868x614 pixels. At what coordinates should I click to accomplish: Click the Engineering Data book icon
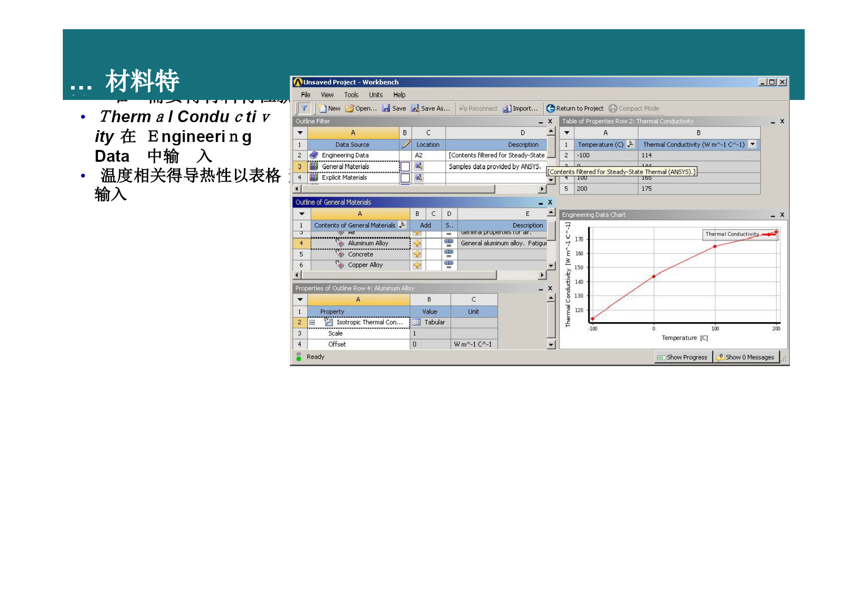click(x=314, y=155)
